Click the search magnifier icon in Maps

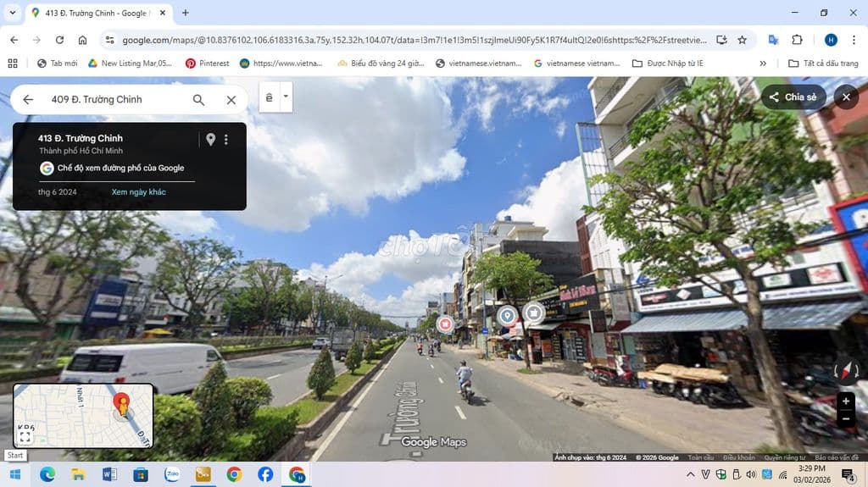tap(198, 100)
